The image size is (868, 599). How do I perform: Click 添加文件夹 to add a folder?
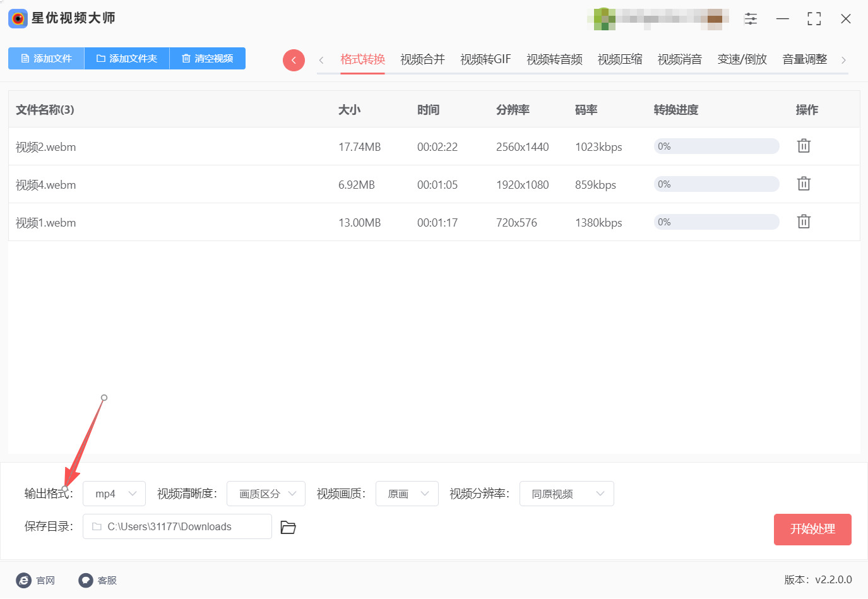tap(127, 58)
